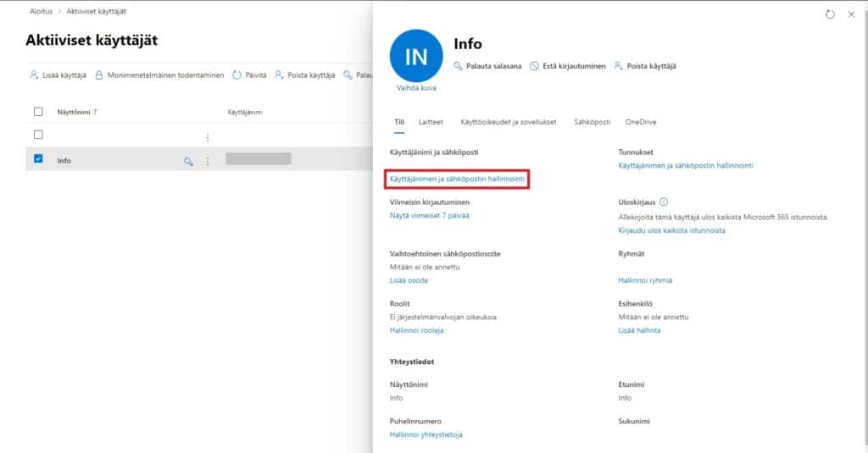Screen dimensions: 868x453
Task: Open the more options menu for Info row
Action: tap(208, 161)
